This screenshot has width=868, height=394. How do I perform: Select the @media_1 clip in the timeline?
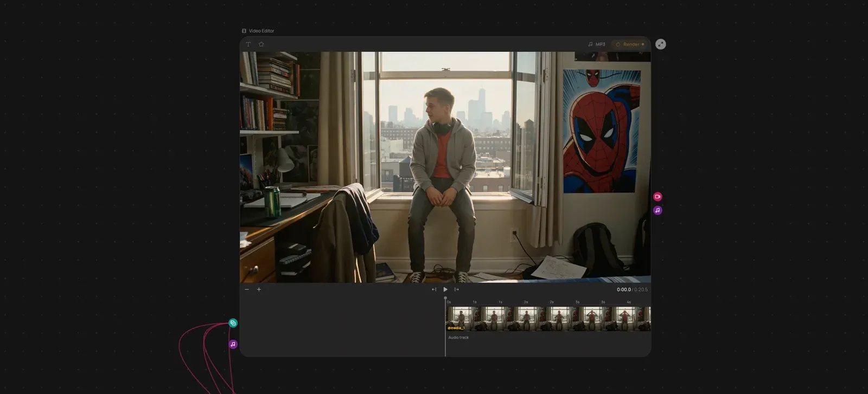[x=548, y=319]
